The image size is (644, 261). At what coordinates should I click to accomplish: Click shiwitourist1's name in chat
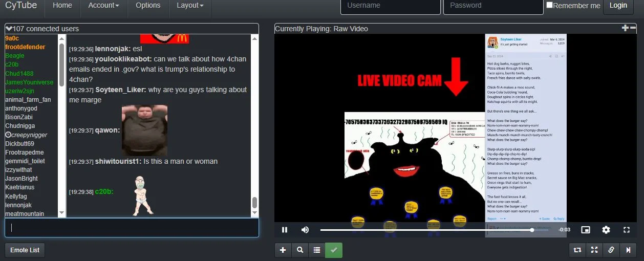[x=118, y=161]
